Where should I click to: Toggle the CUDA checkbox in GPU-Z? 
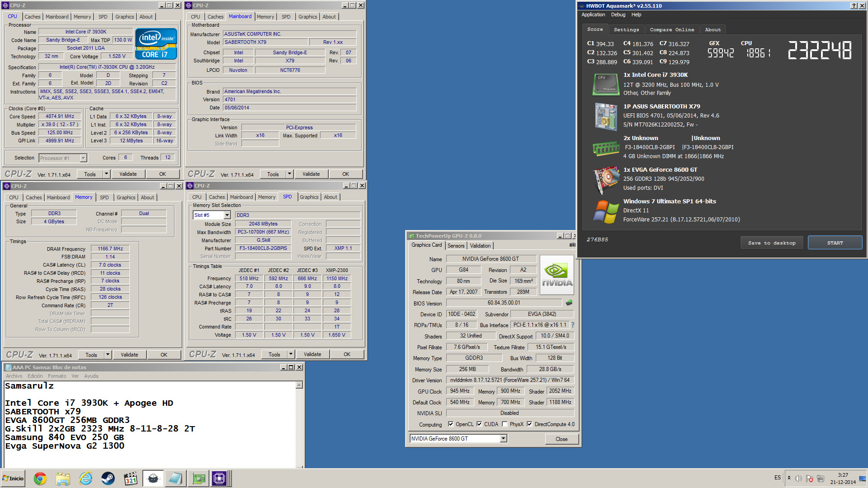click(x=479, y=424)
